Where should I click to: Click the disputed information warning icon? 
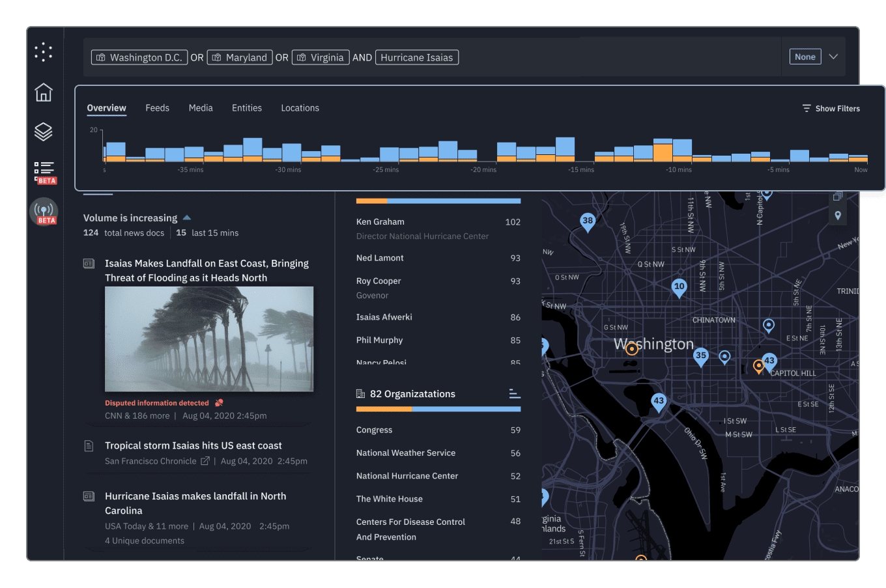coord(220,403)
